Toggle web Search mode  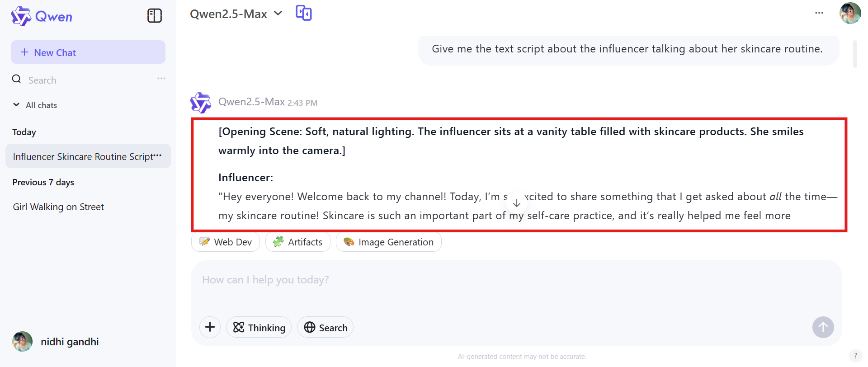[325, 327]
